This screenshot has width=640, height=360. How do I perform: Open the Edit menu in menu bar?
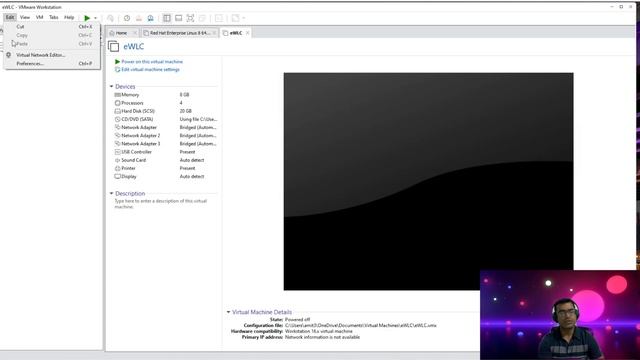tap(10, 17)
